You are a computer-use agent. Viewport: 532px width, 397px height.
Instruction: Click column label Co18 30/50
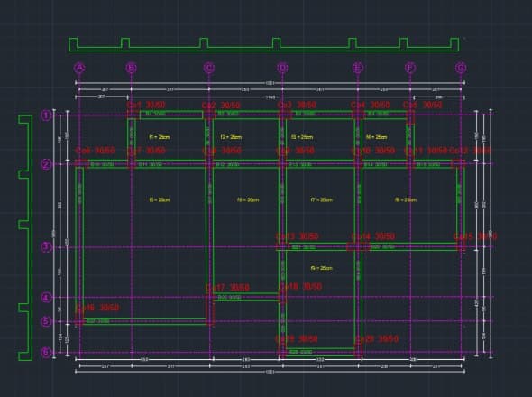300,287
